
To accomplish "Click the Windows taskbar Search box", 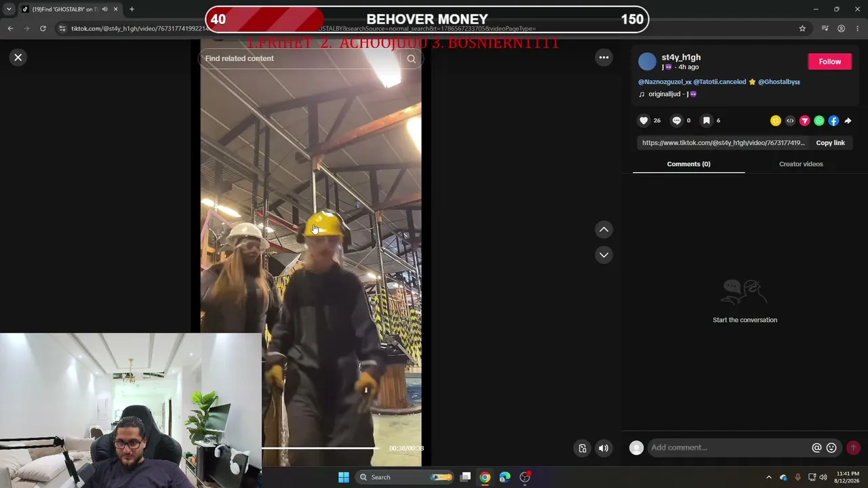I will tap(406, 477).
